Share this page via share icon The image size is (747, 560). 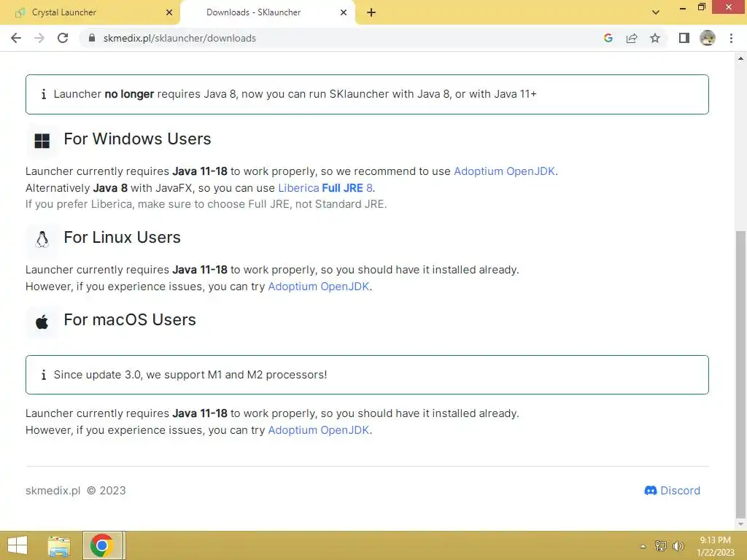(x=632, y=38)
